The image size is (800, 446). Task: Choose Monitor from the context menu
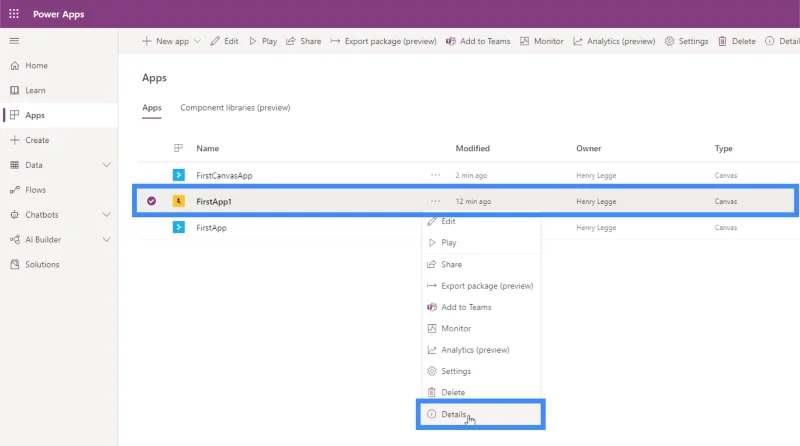(481, 329)
